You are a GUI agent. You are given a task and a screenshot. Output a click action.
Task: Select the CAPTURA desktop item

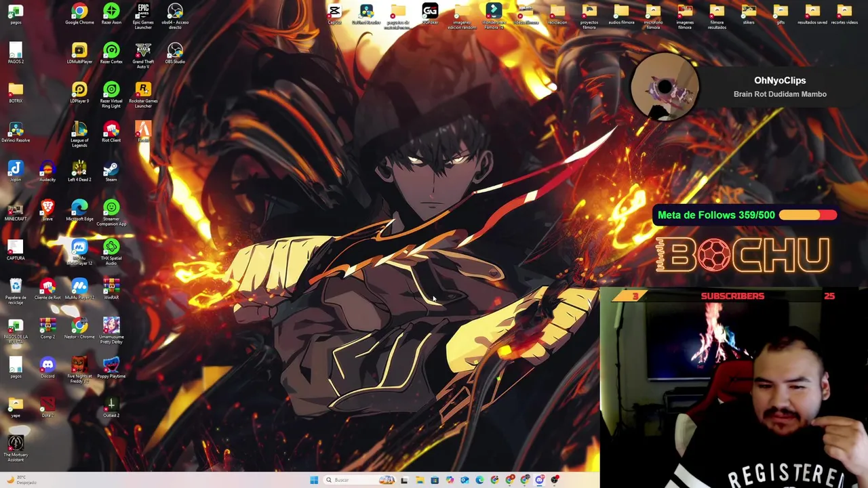coord(16,250)
